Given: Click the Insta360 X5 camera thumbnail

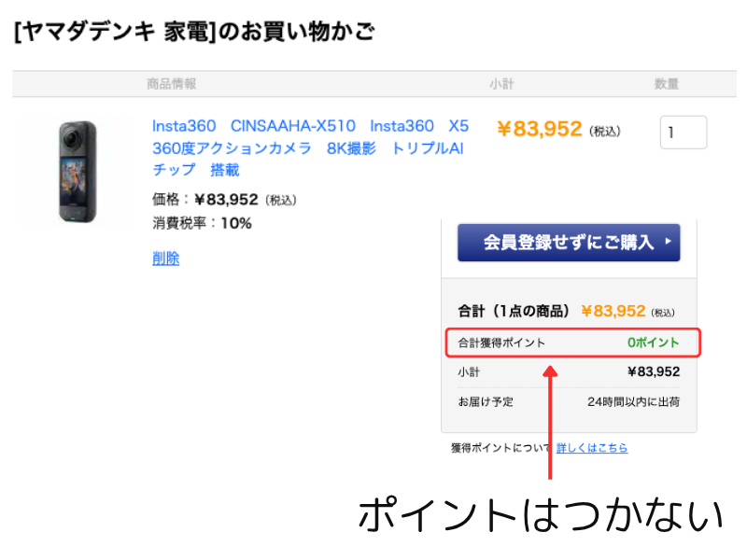Looking at the screenshot, I should [78, 172].
